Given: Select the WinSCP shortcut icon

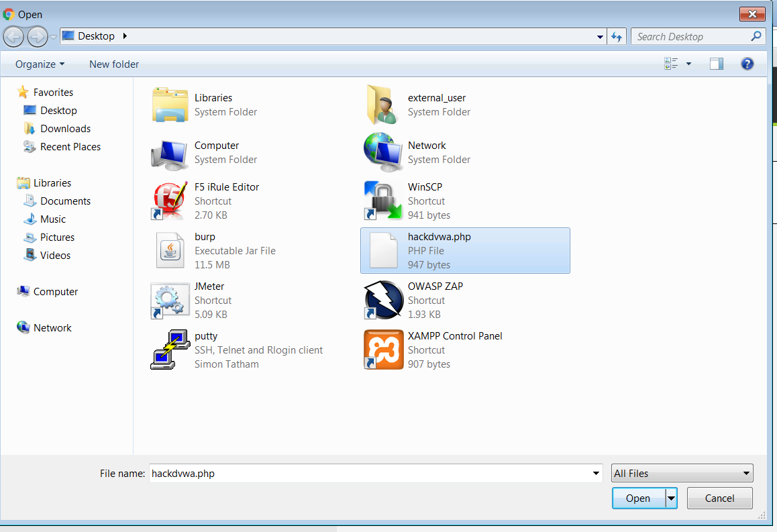Looking at the screenshot, I should click(x=383, y=201).
